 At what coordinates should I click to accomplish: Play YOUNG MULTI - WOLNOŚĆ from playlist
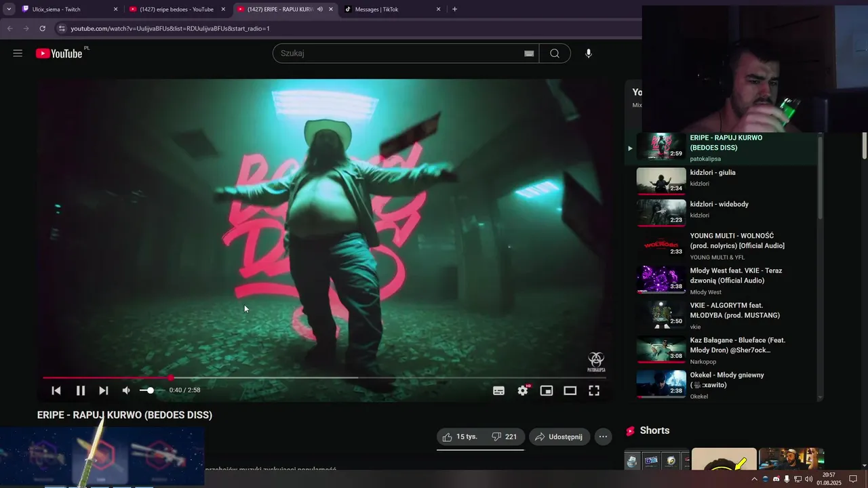point(722,246)
